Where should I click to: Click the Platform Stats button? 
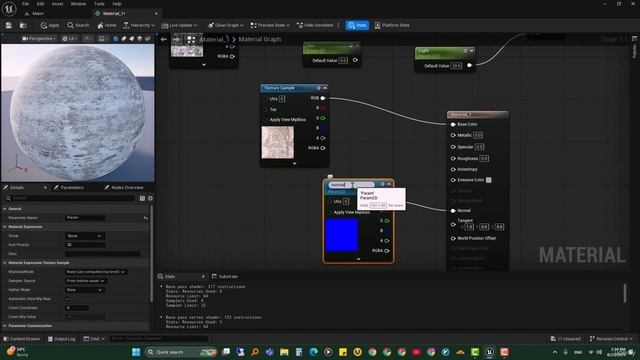coord(392,25)
